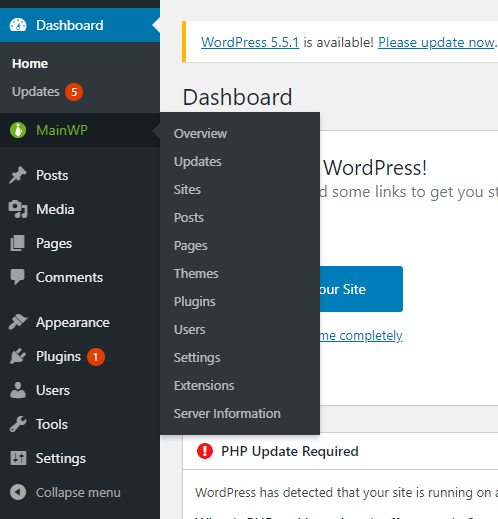This screenshot has height=519, width=498.
Task: Select Posts in MainWP flyout
Action: [x=189, y=218]
